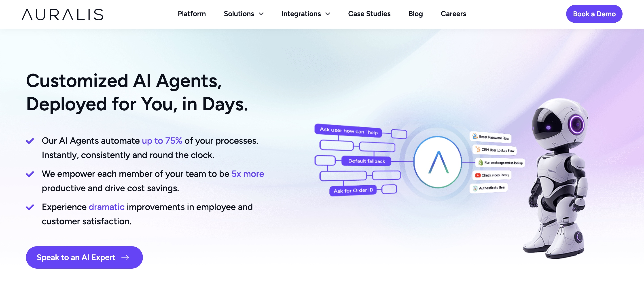The image size is (644, 291).
Task: Open the Careers link
Action: (x=453, y=14)
